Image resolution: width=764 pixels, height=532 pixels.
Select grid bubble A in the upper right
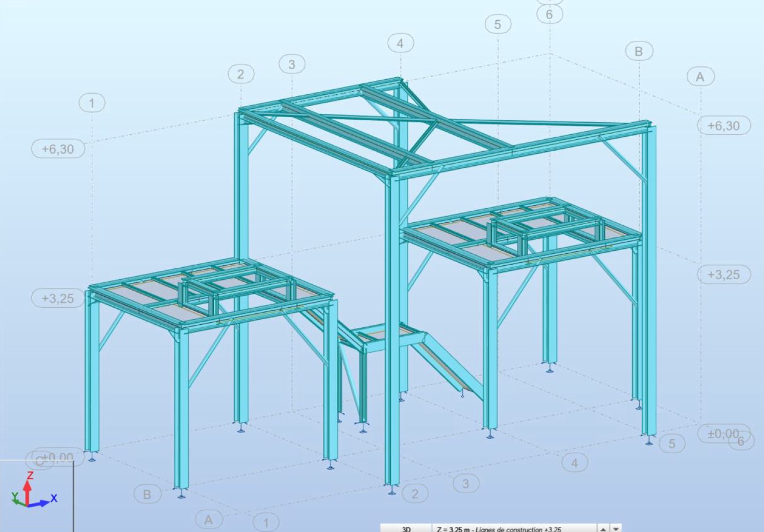[x=700, y=77]
